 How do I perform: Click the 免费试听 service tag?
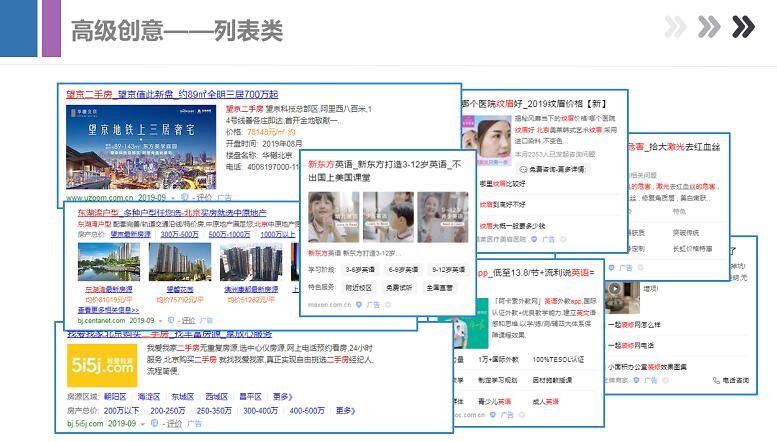pos(402,288)
